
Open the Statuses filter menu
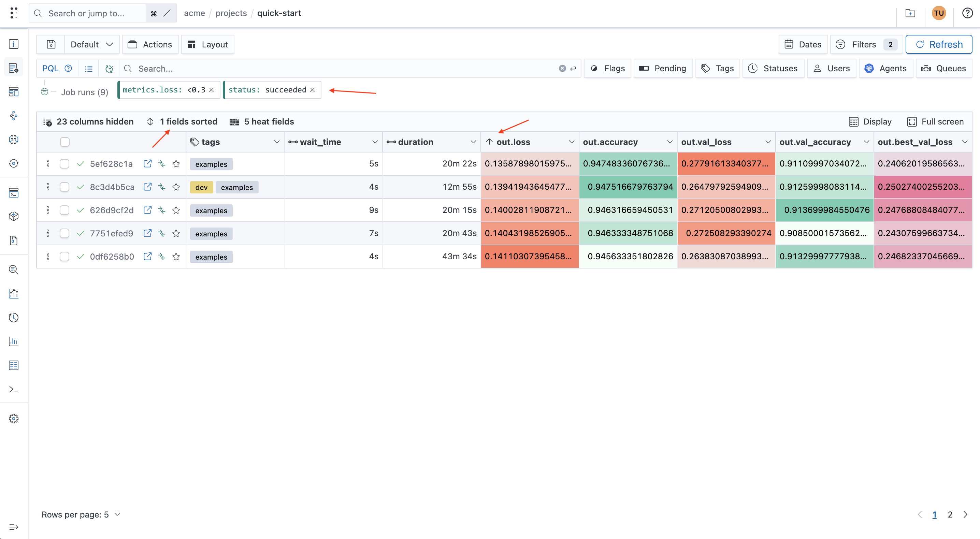[x=773, y=69]
